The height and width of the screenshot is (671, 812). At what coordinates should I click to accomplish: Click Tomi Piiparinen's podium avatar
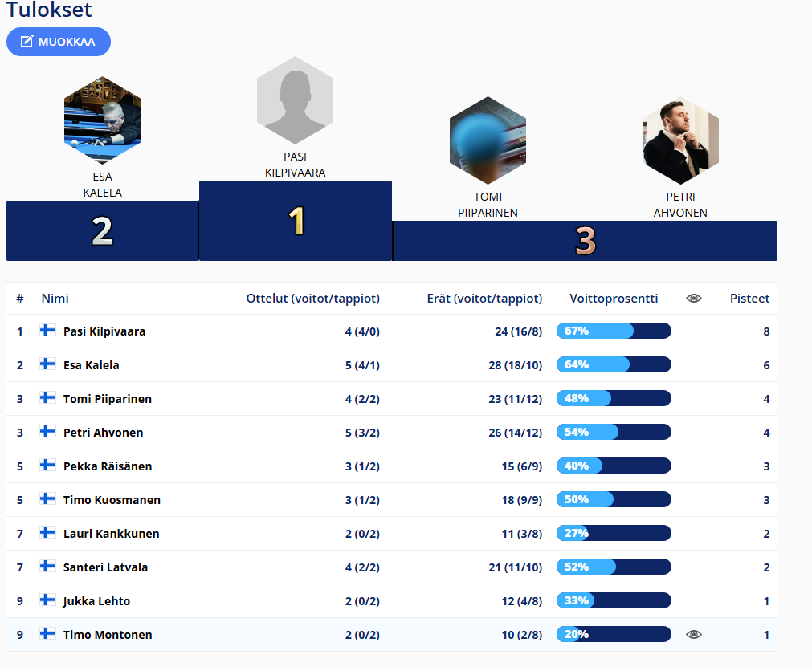488,140
